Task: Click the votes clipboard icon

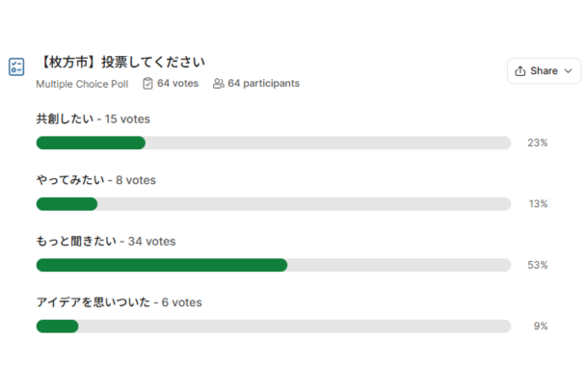Action: [147, 84]
